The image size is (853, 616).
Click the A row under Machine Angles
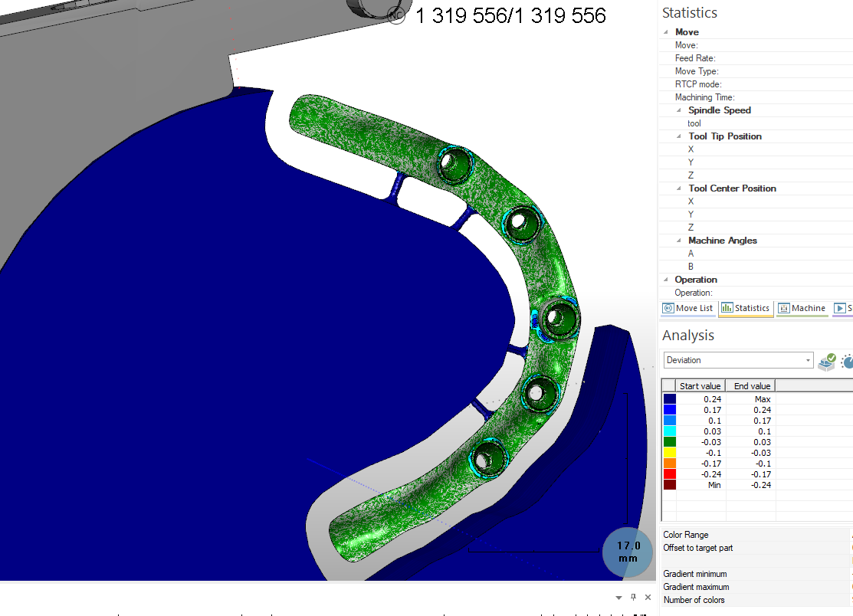point(756,254)
